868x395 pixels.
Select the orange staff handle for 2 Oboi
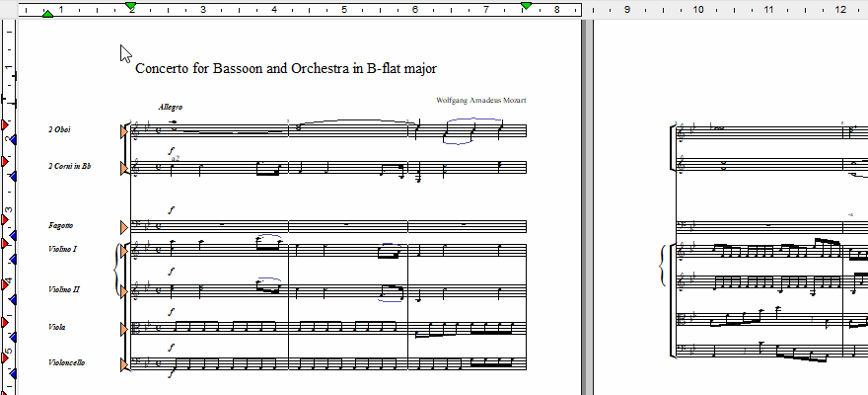pos(124,132)
